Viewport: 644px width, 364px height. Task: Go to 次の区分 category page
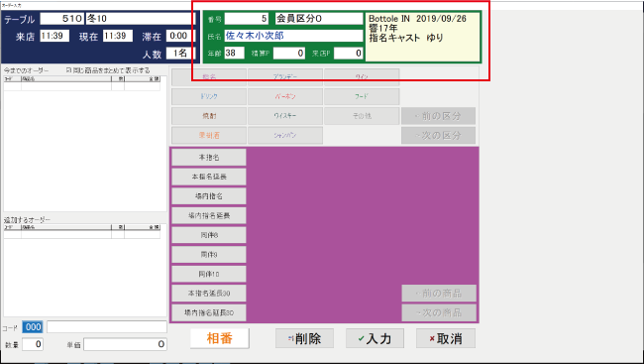click(438, 135)
